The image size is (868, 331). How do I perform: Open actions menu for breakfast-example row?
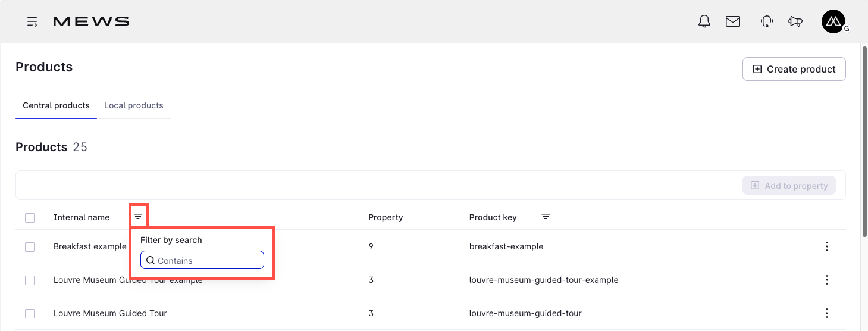(x=827, y=246)
